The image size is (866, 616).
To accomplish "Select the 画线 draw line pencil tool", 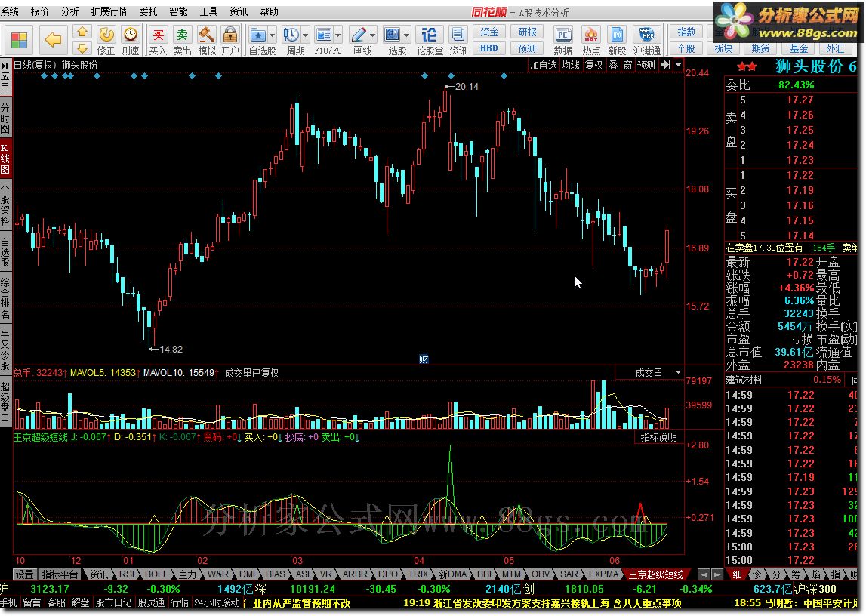I will click(x=359, y=35).
